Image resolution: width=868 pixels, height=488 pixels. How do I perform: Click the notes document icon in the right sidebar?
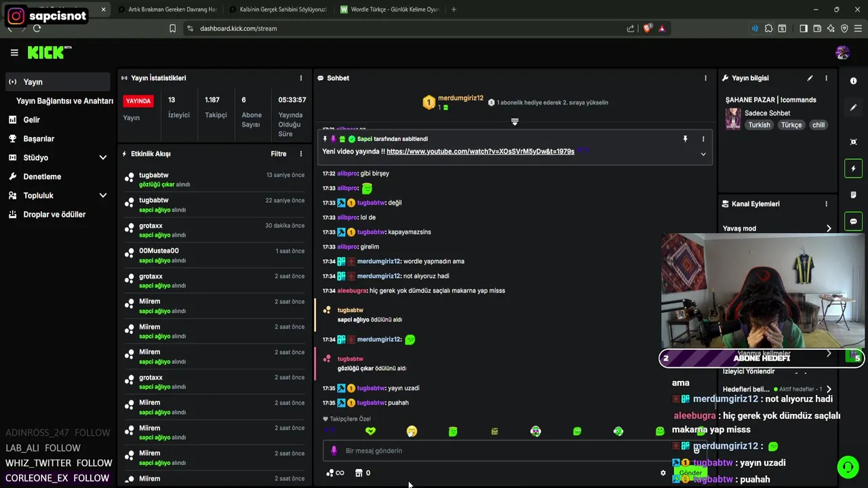point(853,195)
